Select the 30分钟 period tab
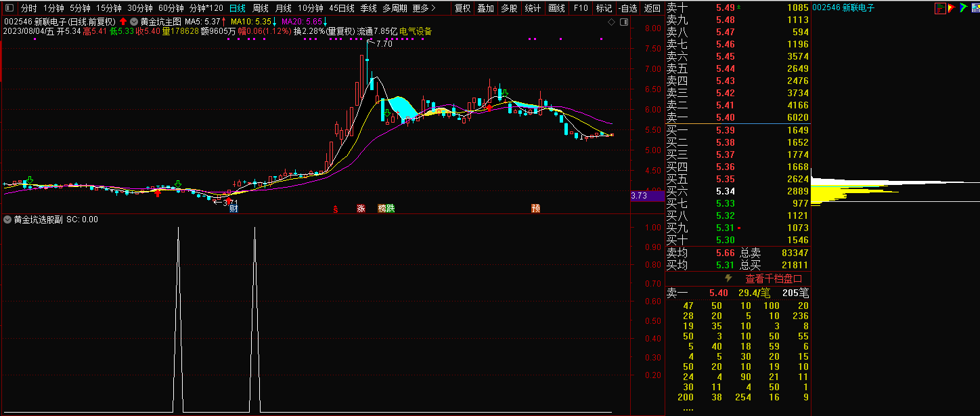980x416 pixels. [140, 9]
